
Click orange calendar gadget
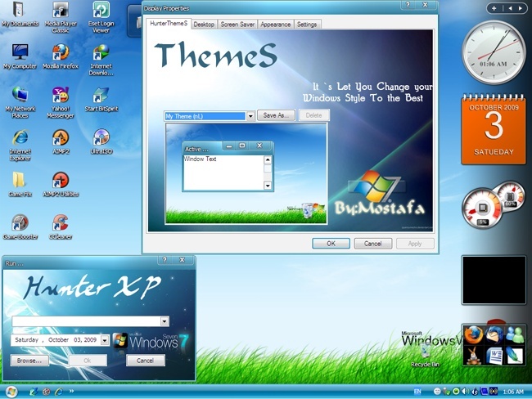494,130
